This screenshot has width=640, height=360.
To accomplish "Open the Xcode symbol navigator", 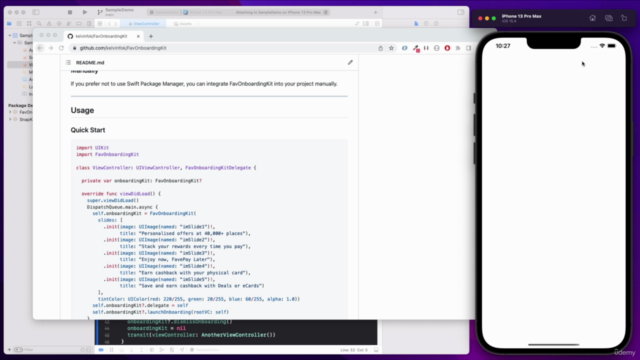I will (29, 24).
